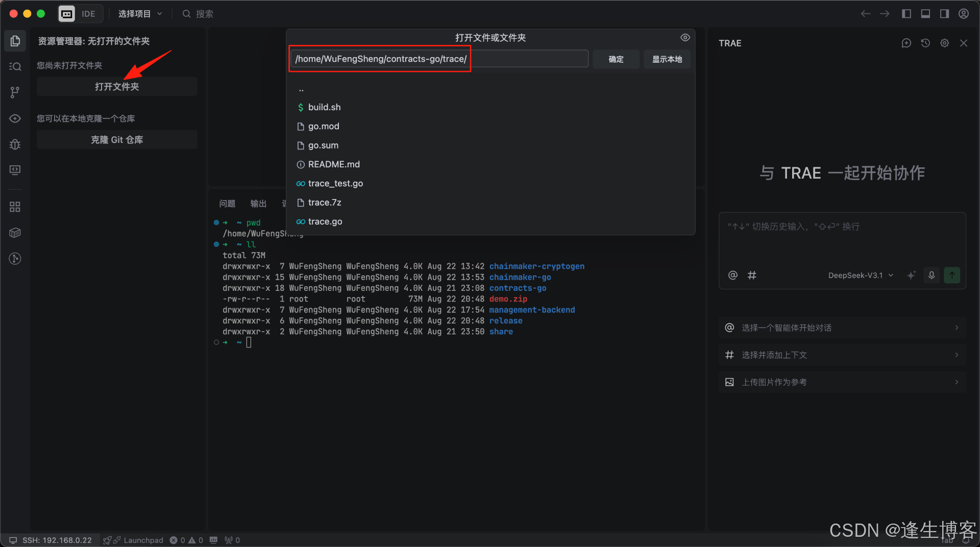Click the 确定 confirm button
Image resolution: width=980 pixels, height=547 pixels.
tap(616, 59)
